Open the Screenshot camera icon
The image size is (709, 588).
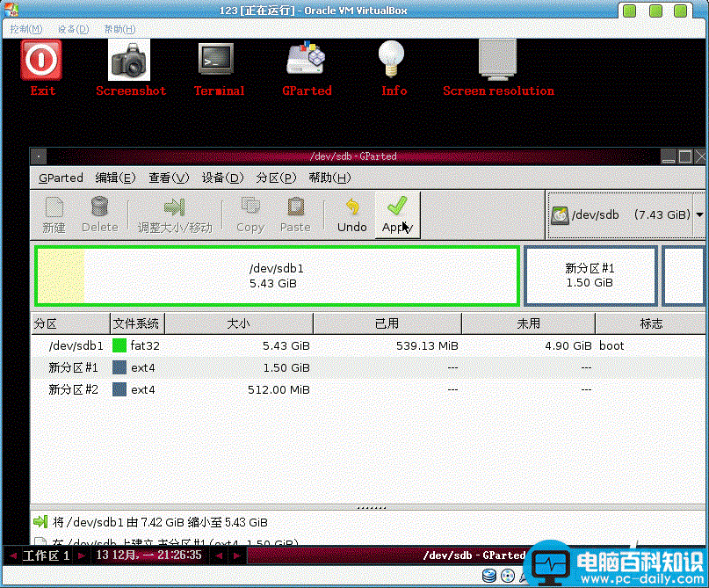coord(130,61)
